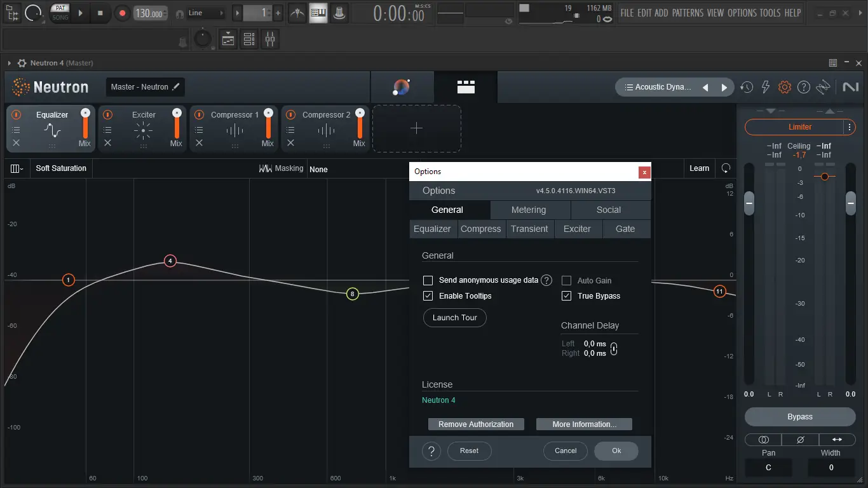Open the Neutron history icon
The image size is (868, 488).
click(x=747, y=87)
